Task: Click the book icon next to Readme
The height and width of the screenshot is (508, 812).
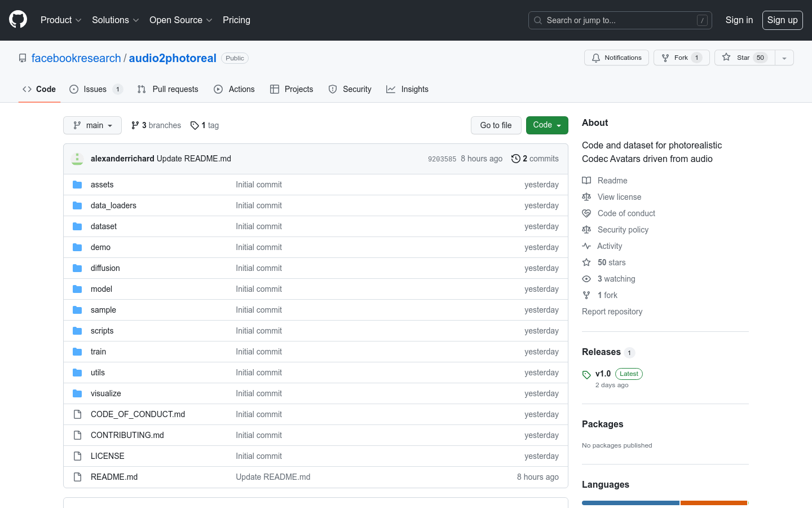Action: (586, 181)
